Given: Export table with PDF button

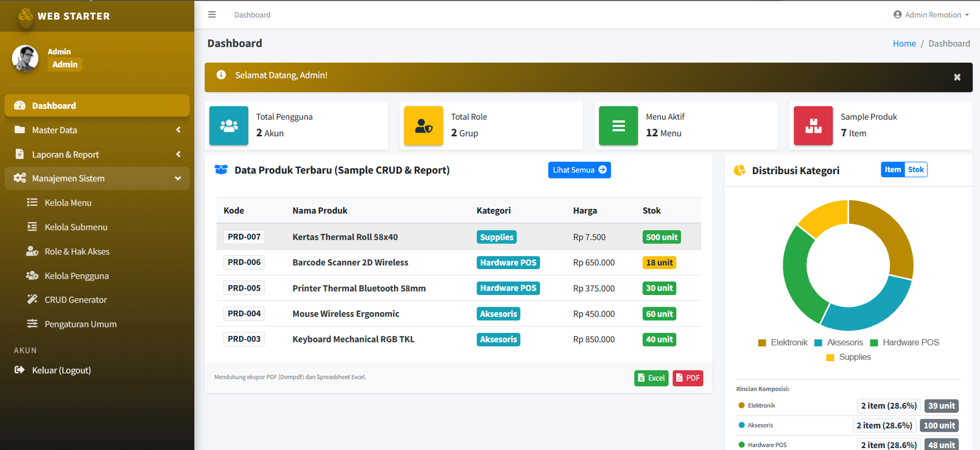Looking at the screenshot, I should (x=688, y=378).
